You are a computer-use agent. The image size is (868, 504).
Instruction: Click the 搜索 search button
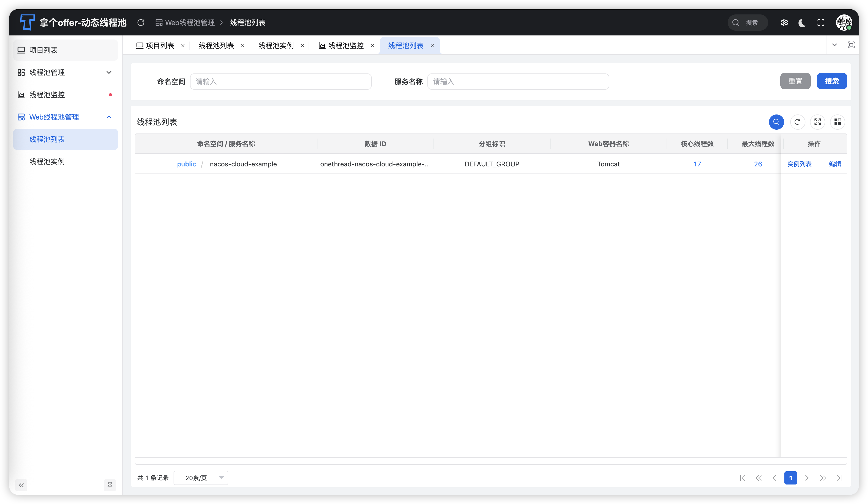click(x=832, y=81)
